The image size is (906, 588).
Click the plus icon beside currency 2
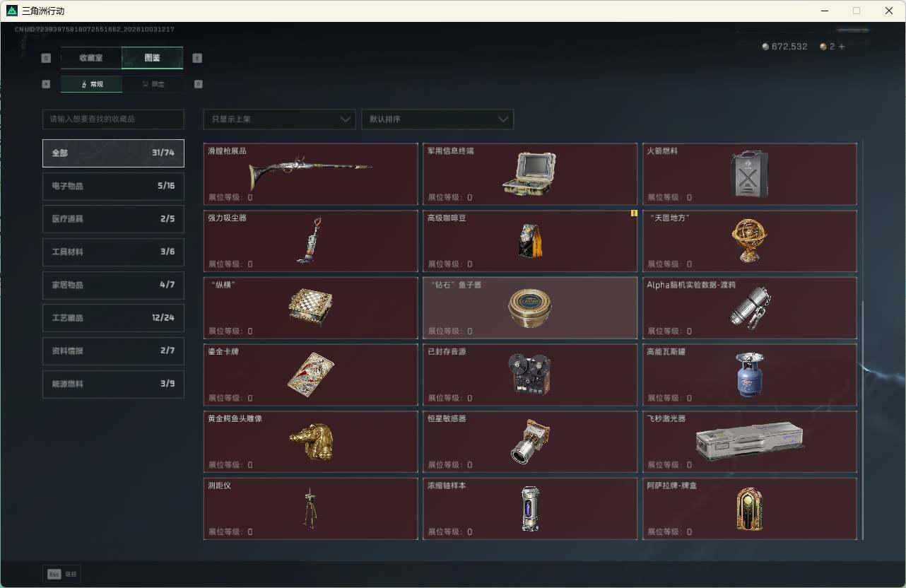pos(841,47)
